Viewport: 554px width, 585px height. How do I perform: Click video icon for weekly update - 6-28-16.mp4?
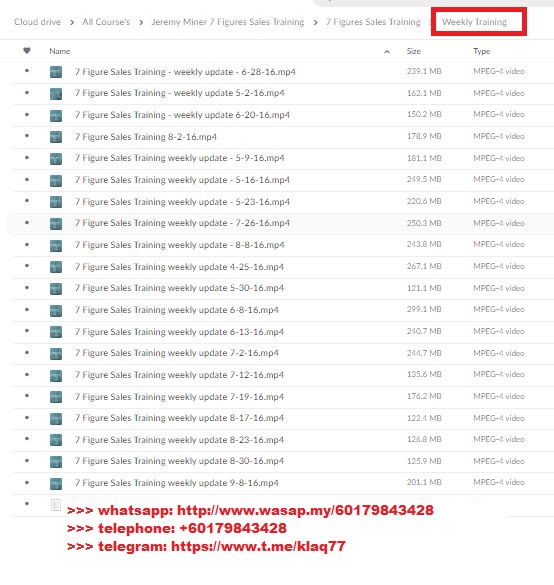click(x=56, y=72)
